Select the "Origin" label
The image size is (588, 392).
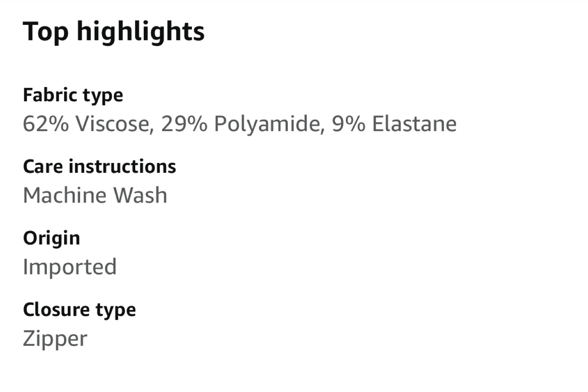point(51,238)
